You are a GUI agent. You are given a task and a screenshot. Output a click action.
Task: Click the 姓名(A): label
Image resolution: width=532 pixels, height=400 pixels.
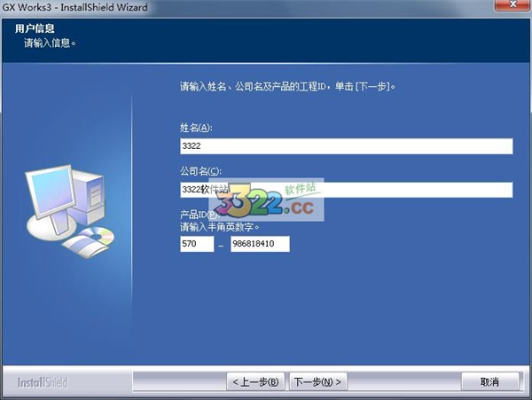click(x=196, y=128)
